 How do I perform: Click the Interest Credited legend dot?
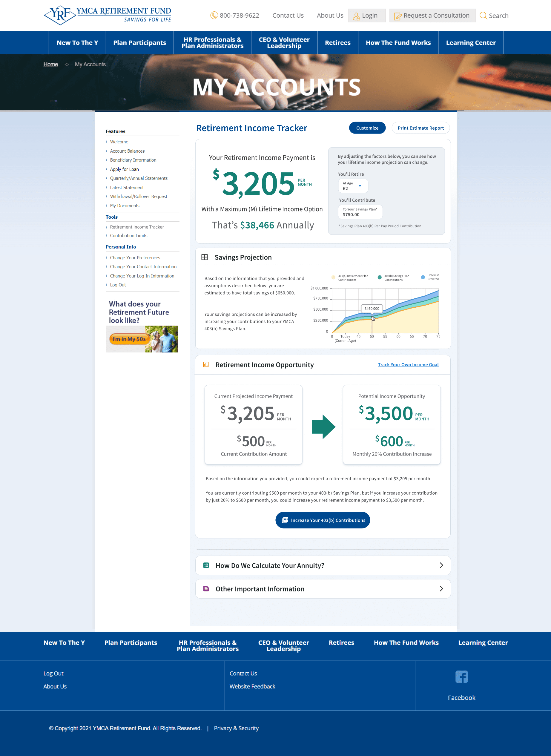(423, 277)
